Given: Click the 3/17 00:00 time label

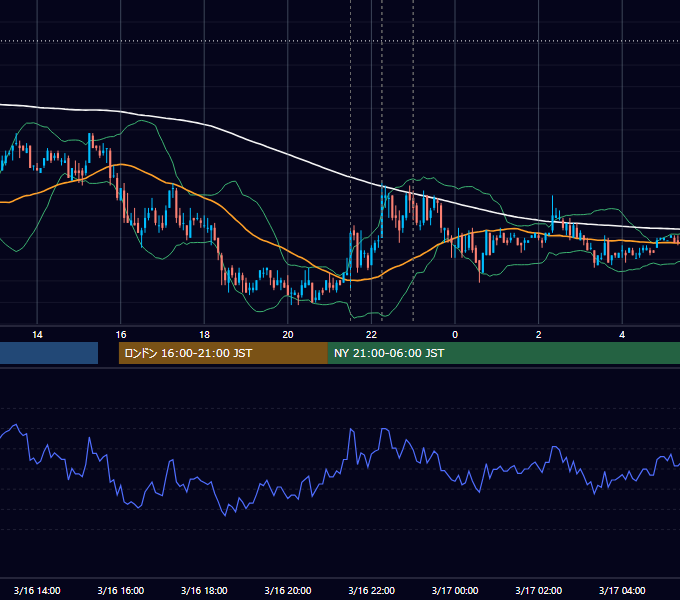Looking at the screenshot, I should point(455,590).
